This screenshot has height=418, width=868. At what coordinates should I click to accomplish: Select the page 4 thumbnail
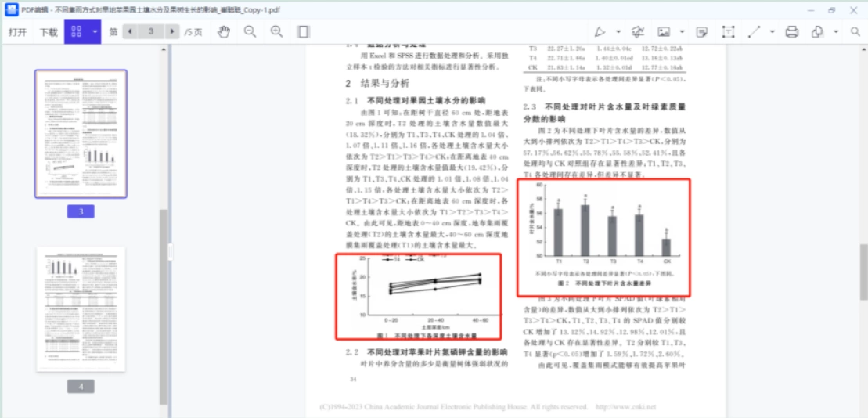[x=81, y=309]
